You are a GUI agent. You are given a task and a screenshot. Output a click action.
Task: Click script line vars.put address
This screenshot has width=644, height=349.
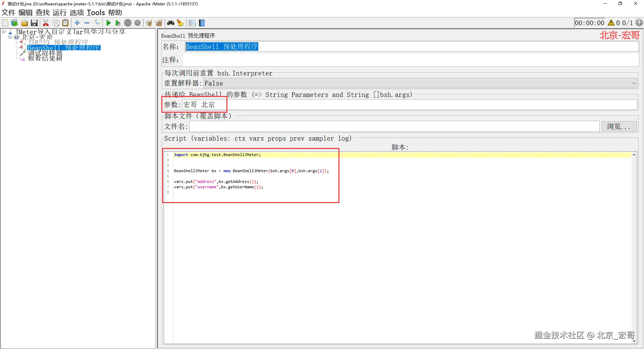coord(216,182)
